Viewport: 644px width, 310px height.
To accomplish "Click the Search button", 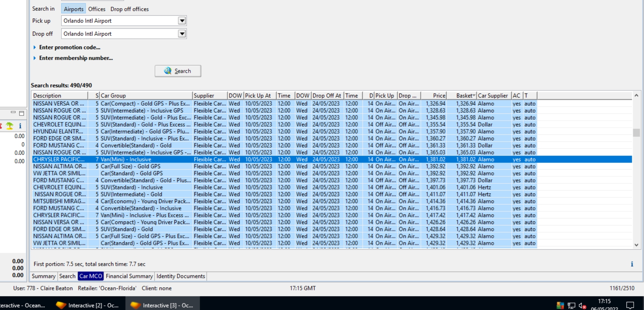I will [178, 71].
